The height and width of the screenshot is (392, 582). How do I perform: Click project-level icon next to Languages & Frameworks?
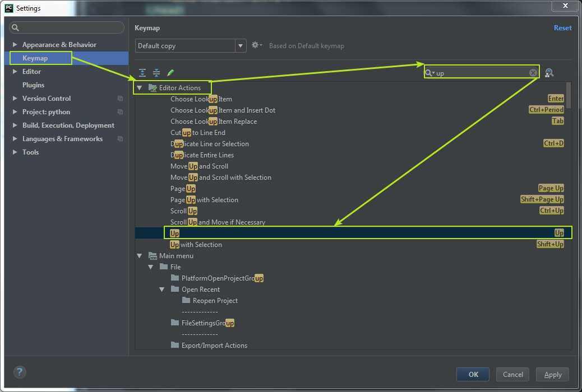[x=120, y=139]
